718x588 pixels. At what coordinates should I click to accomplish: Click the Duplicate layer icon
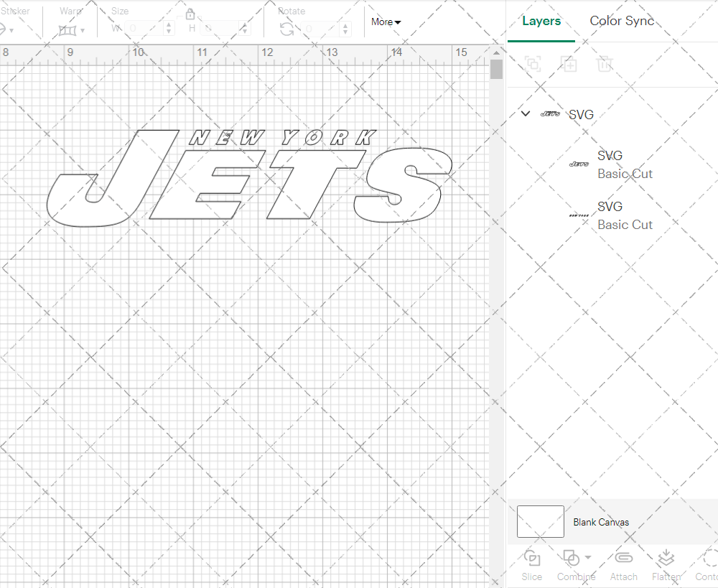[569, 64]
